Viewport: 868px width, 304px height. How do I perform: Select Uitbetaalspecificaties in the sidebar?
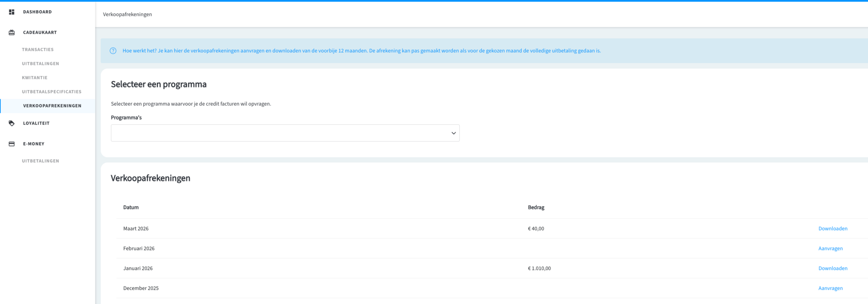[x=52, y=92]
